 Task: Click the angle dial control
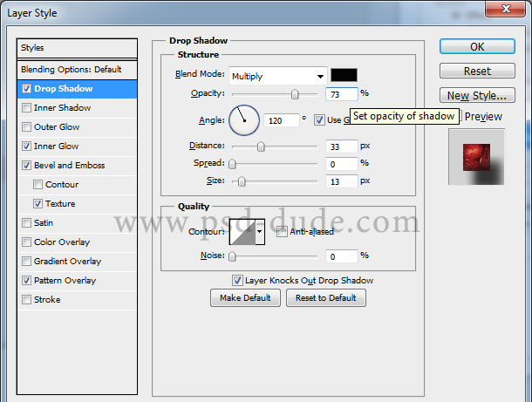[x=244, y=119]
